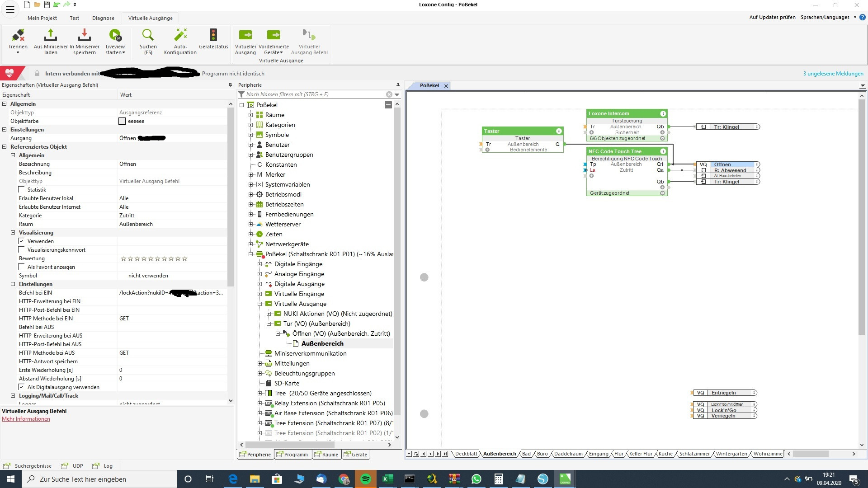Image resolution: width=868 pixels, height=488 pixels.
Task: Expand the Räume tree node
Action: point(251,115)
